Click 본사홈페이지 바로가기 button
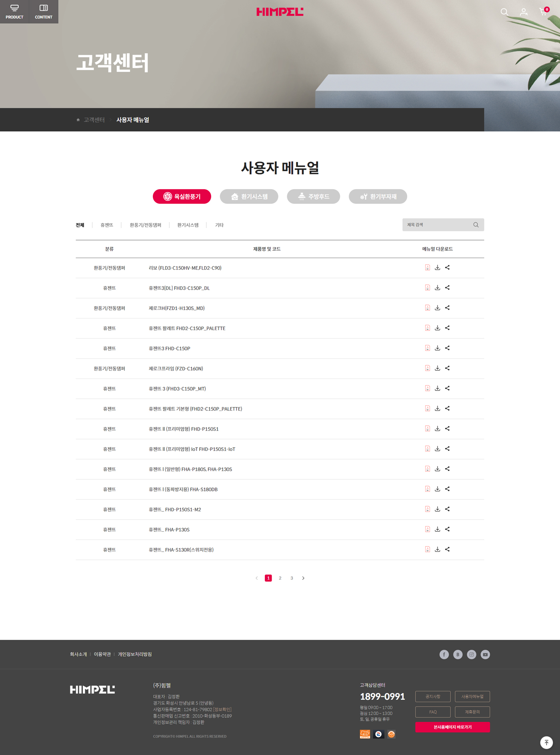This screenshot has width=560, height=755. pos(452,727)
